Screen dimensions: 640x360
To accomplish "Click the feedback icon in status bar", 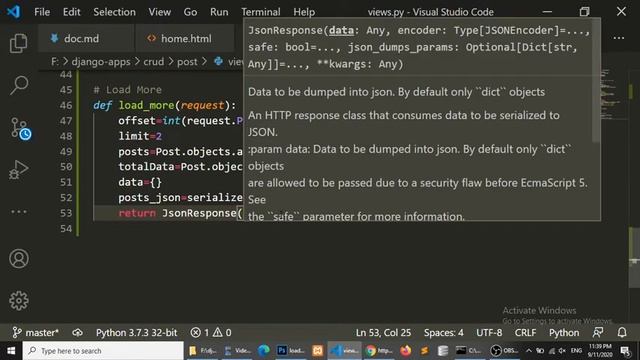I will (598, 333).
